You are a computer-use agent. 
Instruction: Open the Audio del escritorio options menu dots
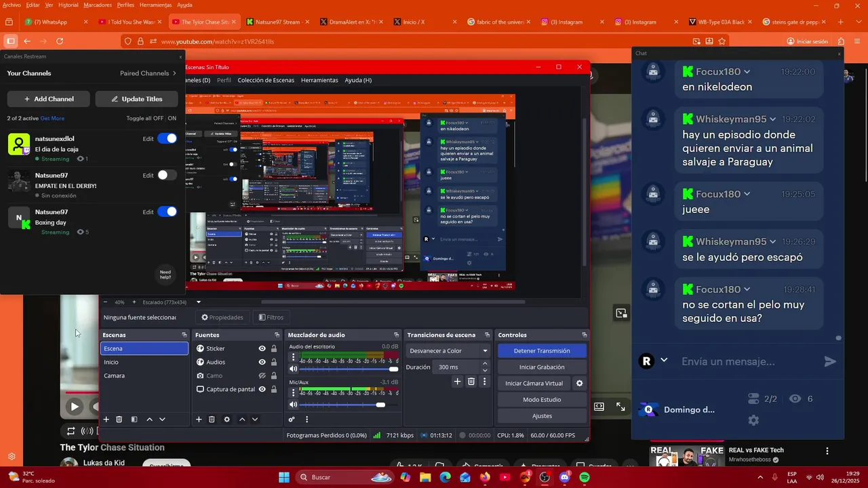pyautogui.click(x=293, y=357)
